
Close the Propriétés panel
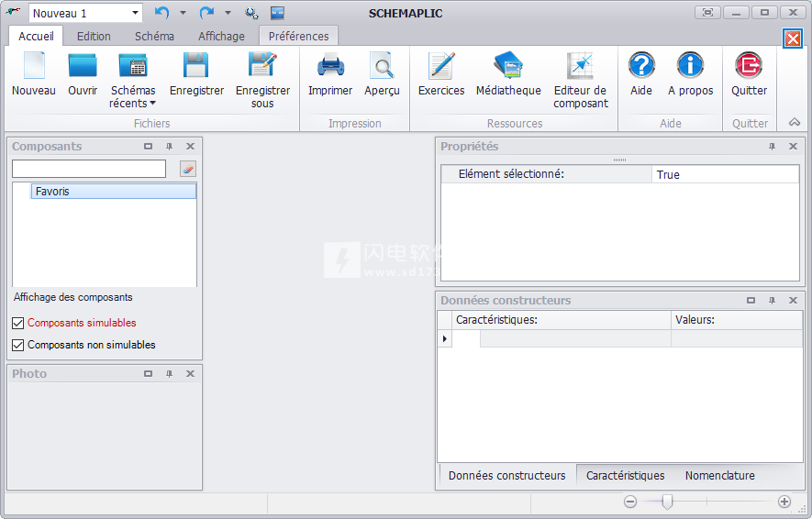coord(793,147)
